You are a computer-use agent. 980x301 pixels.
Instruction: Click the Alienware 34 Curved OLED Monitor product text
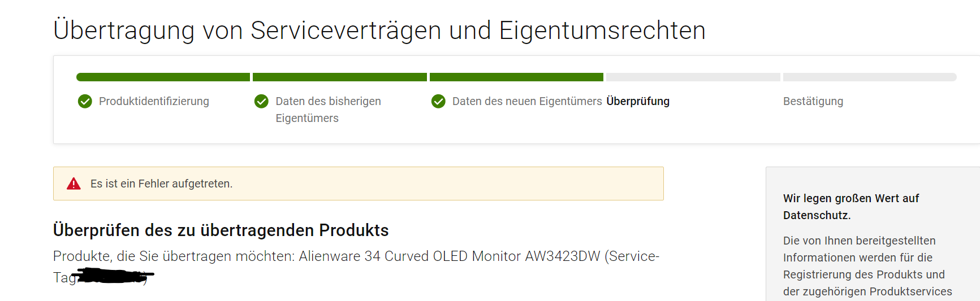point(450,256)
